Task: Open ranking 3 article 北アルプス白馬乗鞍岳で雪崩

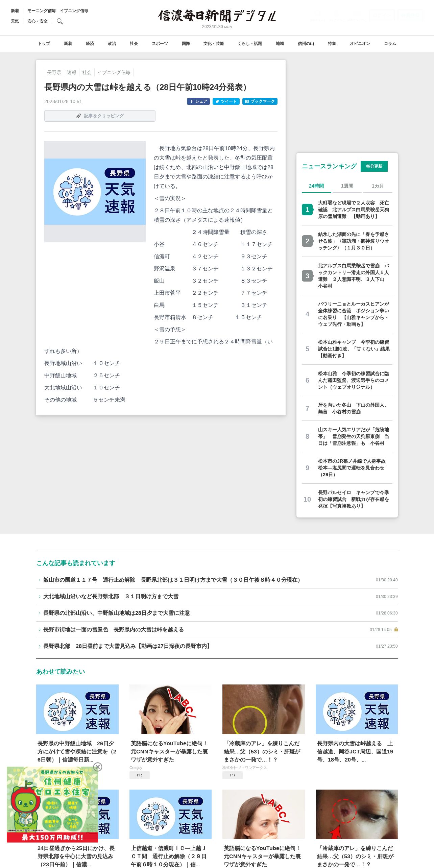Action: [x=347, y=276]
